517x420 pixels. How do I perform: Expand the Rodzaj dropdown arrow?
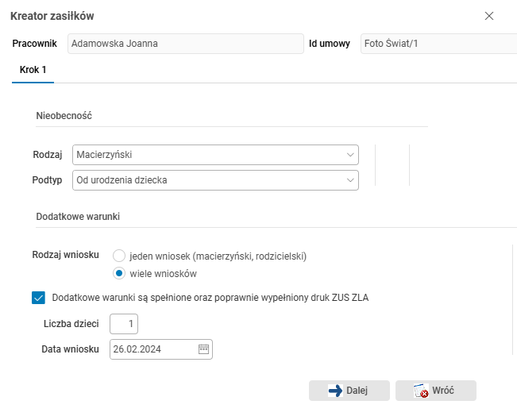point(350,155)
